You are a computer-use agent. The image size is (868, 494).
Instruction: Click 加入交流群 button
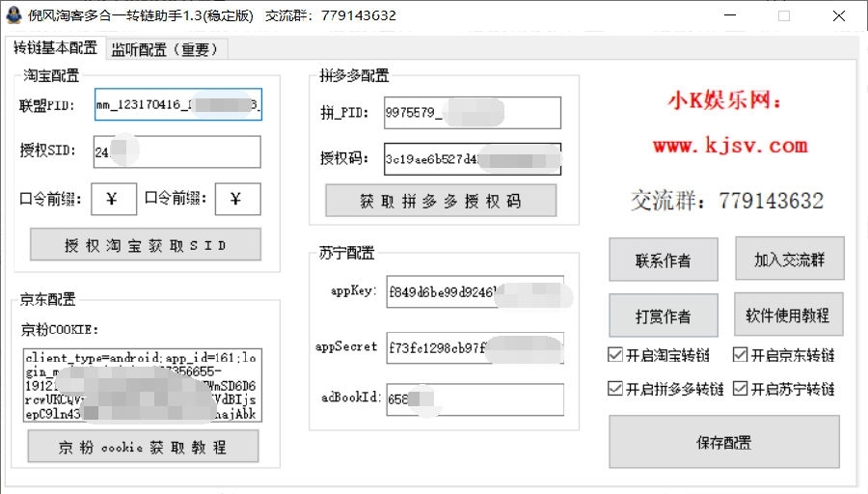(x=790, y=259)
